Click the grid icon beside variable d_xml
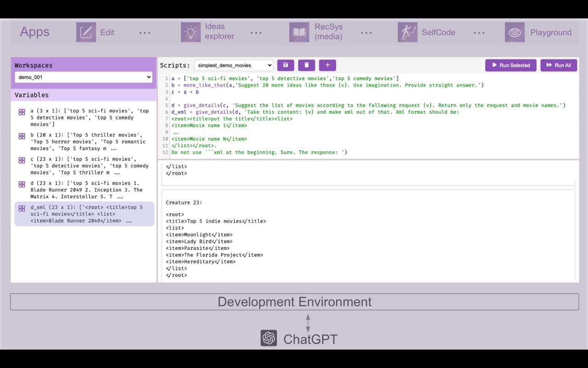 [x=22, y=208]
